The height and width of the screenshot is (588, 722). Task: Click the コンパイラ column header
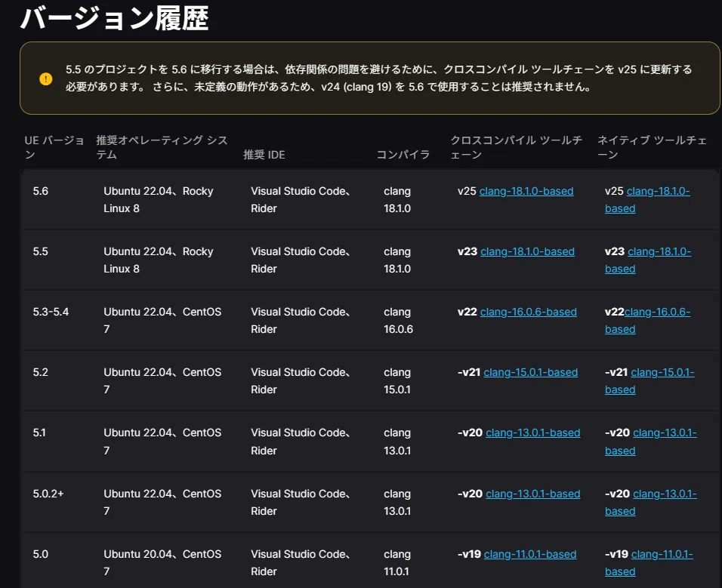click(x=403, y=155)
